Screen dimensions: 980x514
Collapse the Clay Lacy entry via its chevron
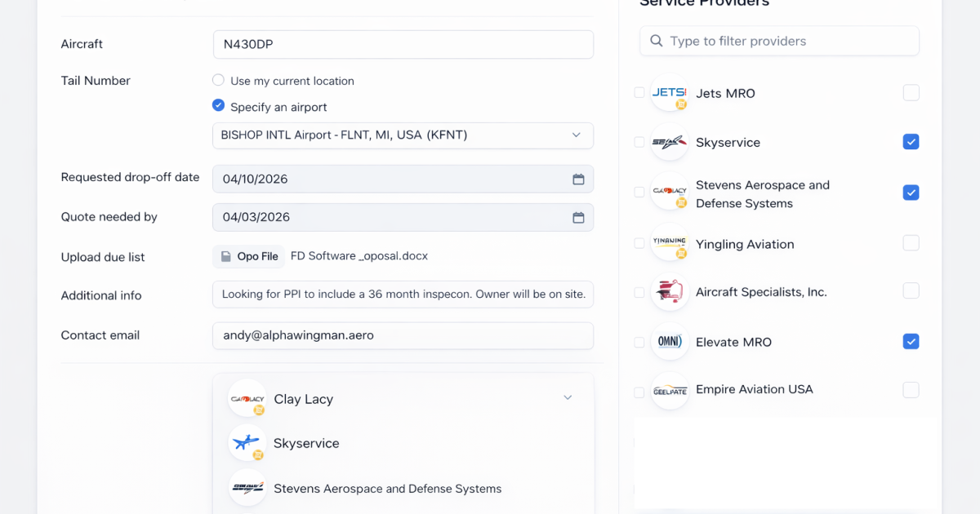[x=568, y=397]
